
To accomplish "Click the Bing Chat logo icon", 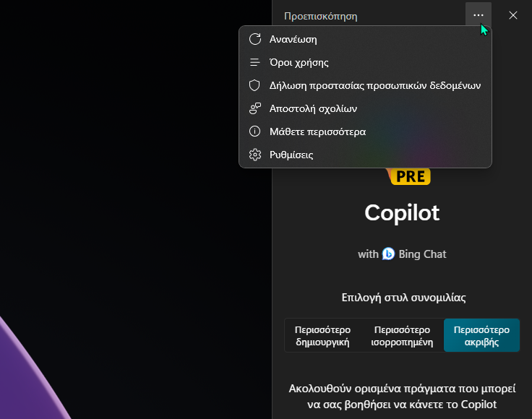I will coord(388,254).
